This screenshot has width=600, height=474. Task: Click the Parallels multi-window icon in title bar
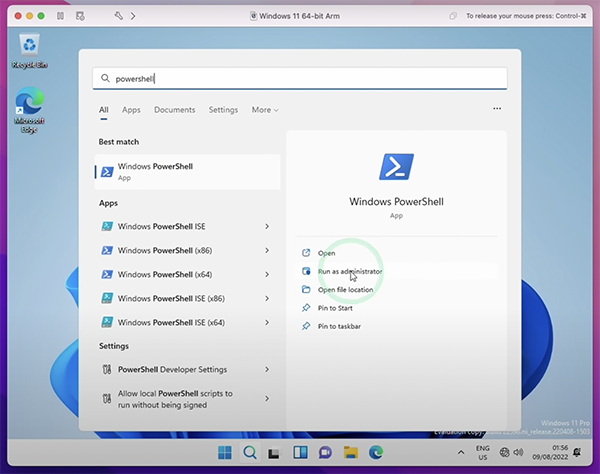pos(453,16)
